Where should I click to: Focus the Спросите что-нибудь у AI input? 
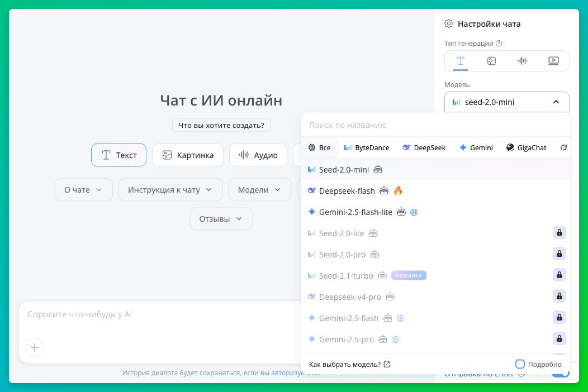161,314
